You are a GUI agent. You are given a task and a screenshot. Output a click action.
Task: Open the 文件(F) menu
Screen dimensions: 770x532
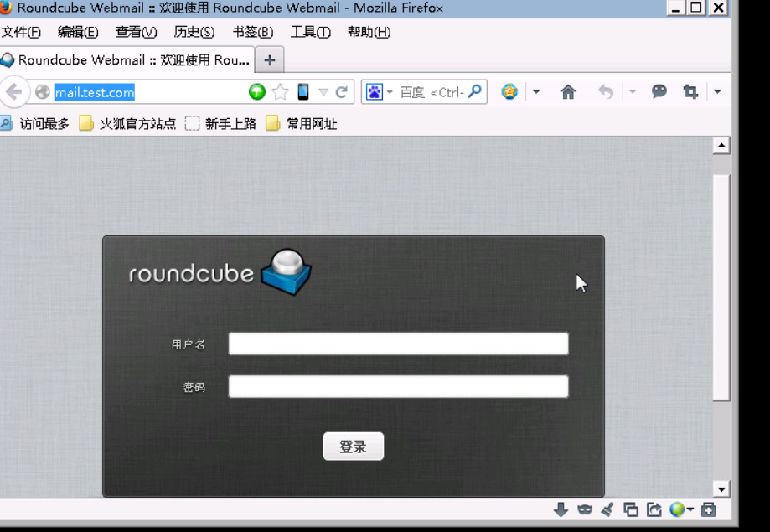click(x=21, y=32)
